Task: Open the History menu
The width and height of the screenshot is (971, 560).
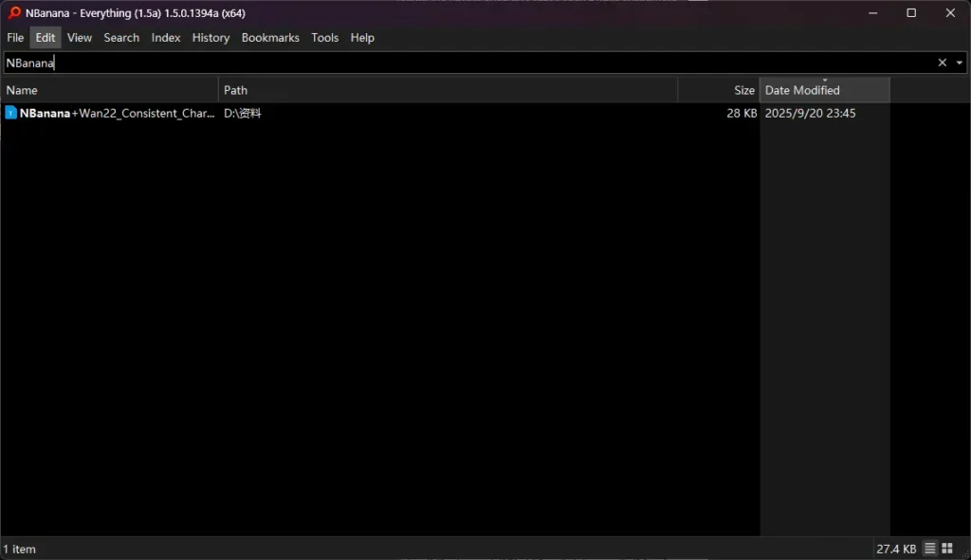Action: 211,38
